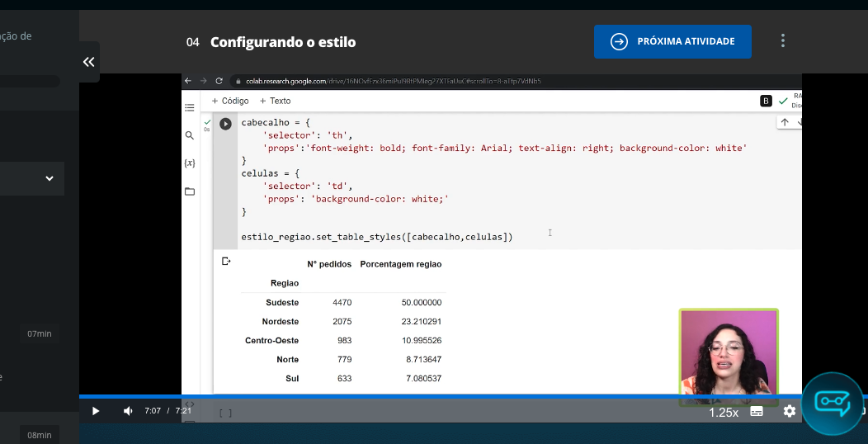Run the Colab code cell
The height and width of the screenshot is (444, 868).
pyautogui.click(x=225, y=124)
